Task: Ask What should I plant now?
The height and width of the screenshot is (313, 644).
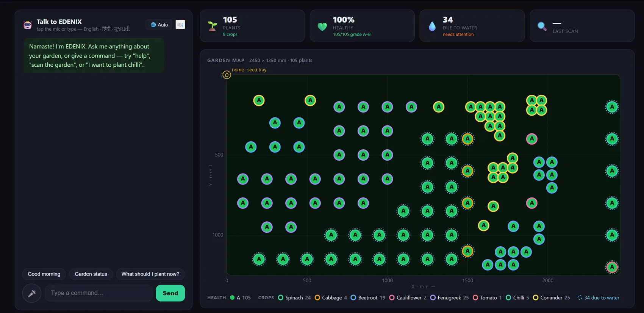Action: pyautogui.click(x=150, y=274)
